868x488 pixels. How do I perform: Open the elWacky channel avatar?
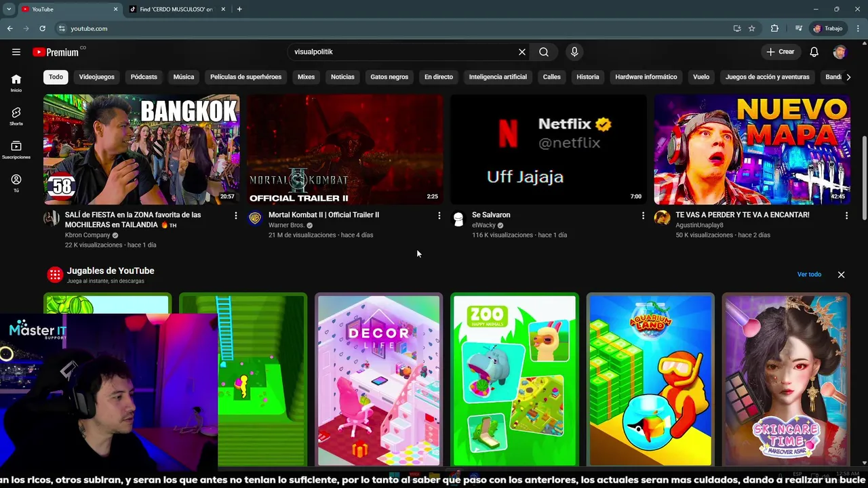458,218
